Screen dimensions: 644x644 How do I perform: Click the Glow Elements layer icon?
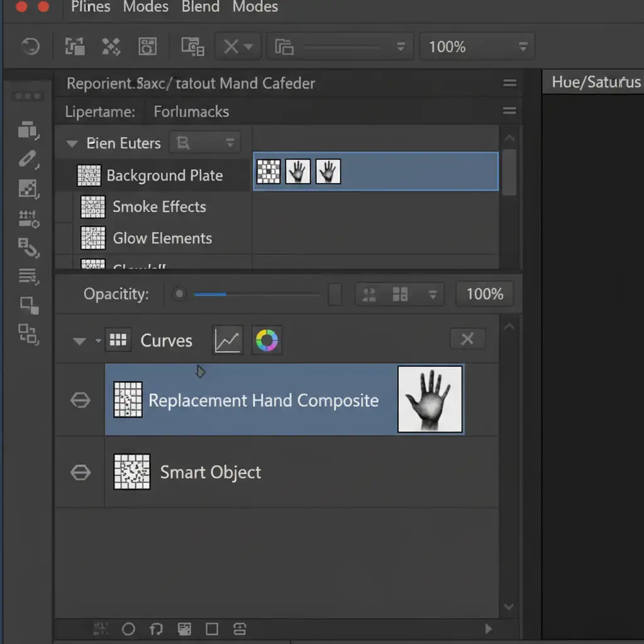[93, 238]
